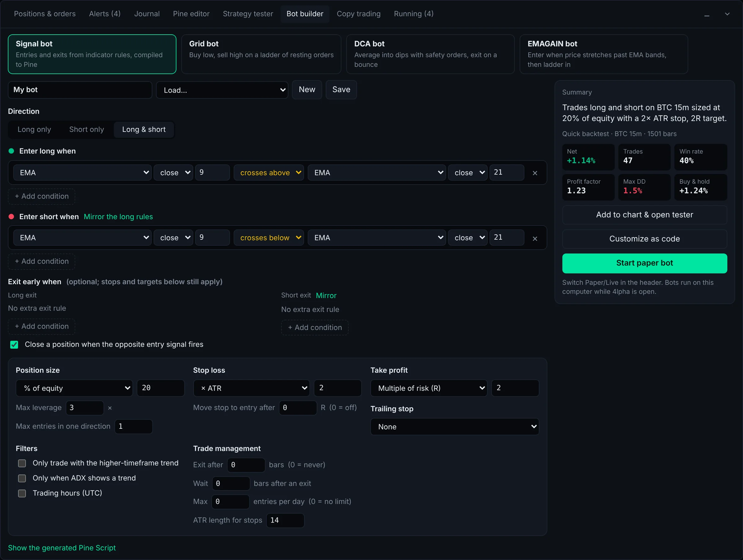Click 'Move stop to entry after' field
Screen dimensions: 743x560
pyautogui.click(x=298, y=408)
